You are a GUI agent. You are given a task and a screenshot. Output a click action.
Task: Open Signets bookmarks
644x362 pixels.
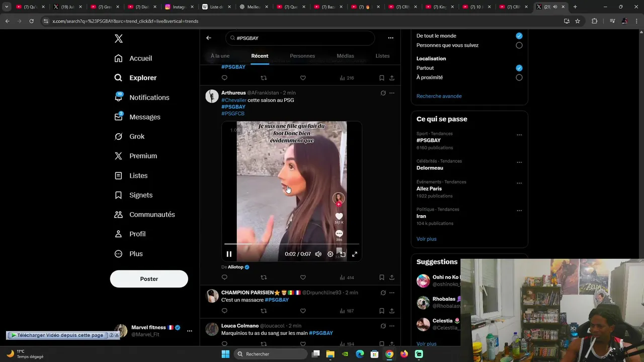(134, 195)
